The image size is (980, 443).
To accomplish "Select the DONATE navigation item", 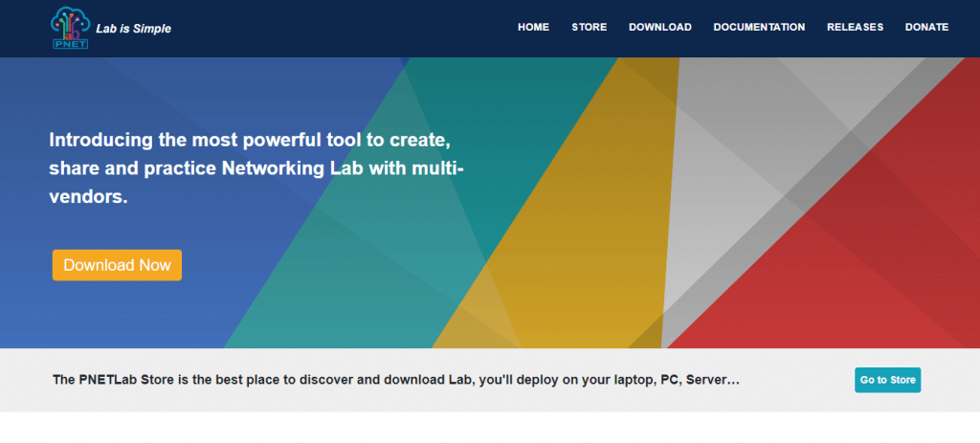I will (926, 28).
